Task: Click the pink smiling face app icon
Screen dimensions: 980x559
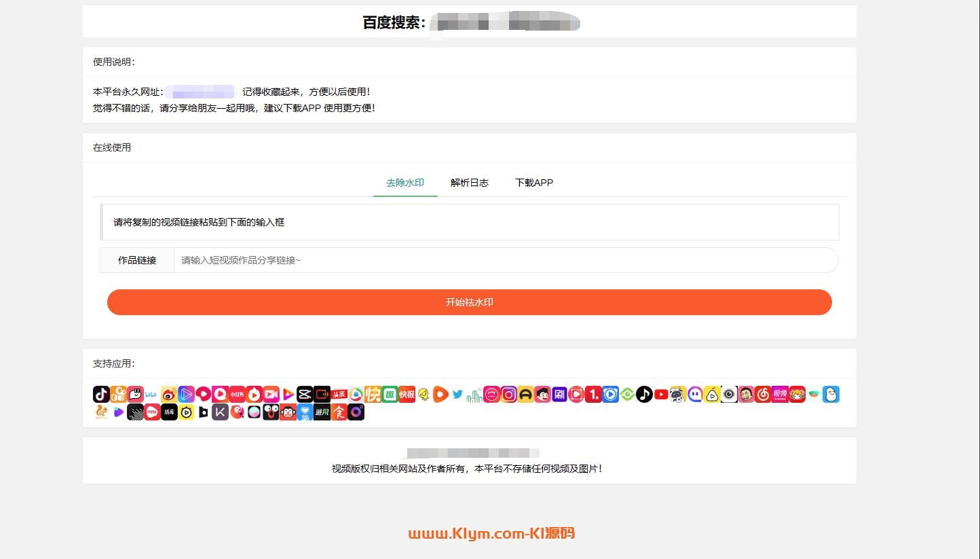Action: tap(135, 395)
